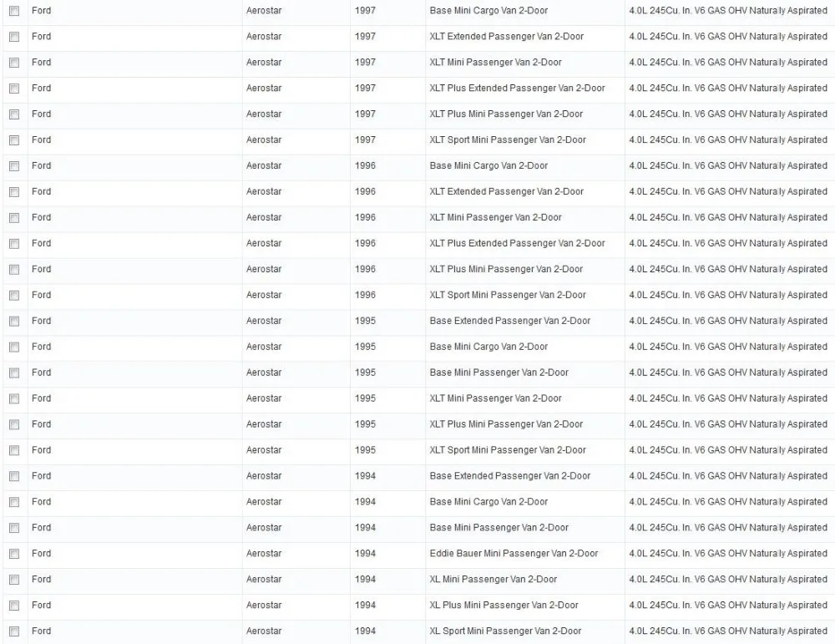This screenshot has width=835, height=644.
Task: Click year '1997' in the XLT Extended Passenger row
Action: pos(365,37)
